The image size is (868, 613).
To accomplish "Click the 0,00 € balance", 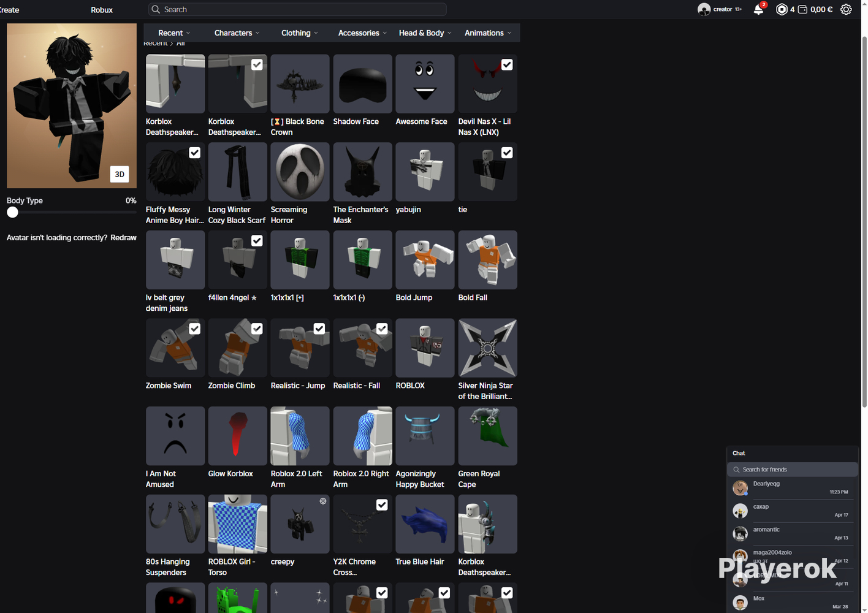I will click(821, 9).
